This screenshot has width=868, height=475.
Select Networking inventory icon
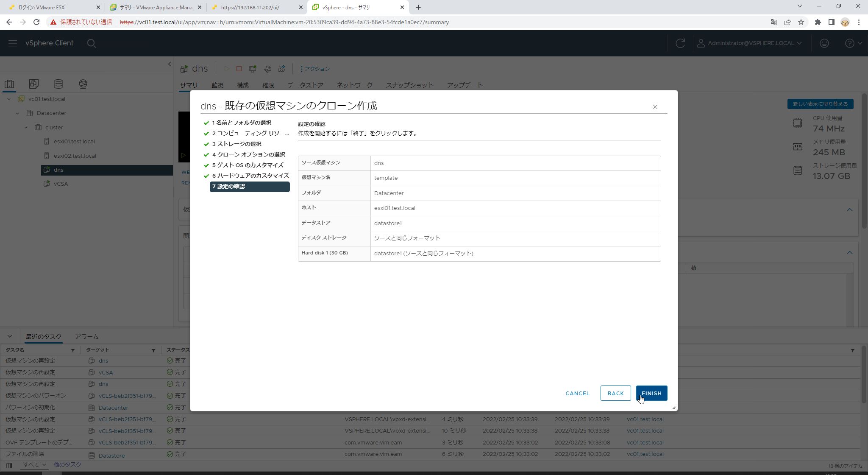(83, 84)
